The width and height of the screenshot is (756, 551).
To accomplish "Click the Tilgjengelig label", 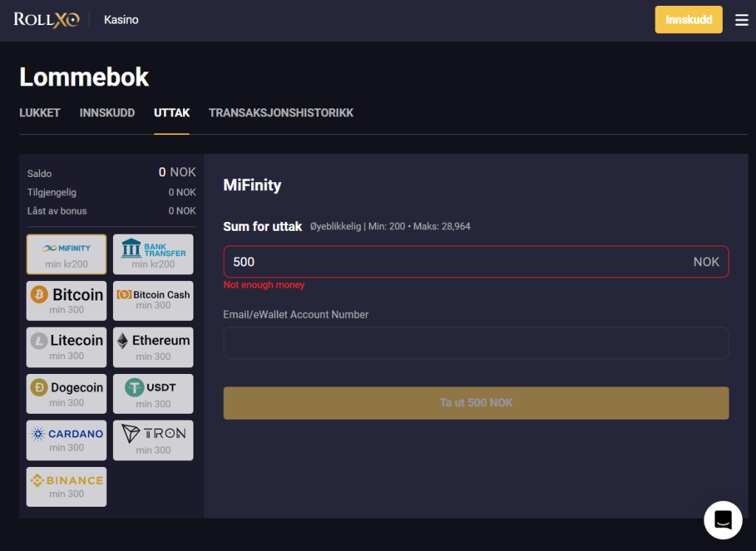I will [52, 193].
